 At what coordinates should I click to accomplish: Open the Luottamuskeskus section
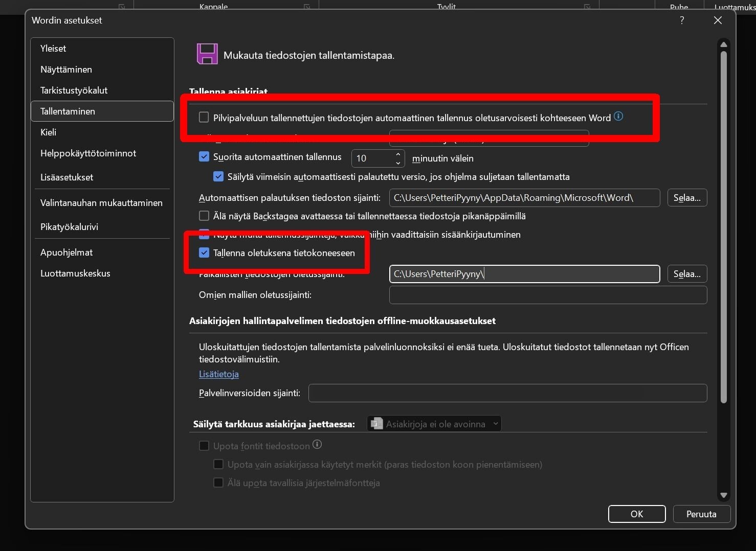pos(75,273)
